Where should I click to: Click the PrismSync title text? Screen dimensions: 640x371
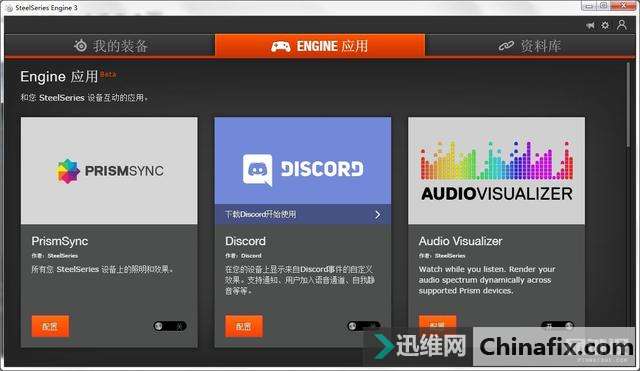click(60, 241)
